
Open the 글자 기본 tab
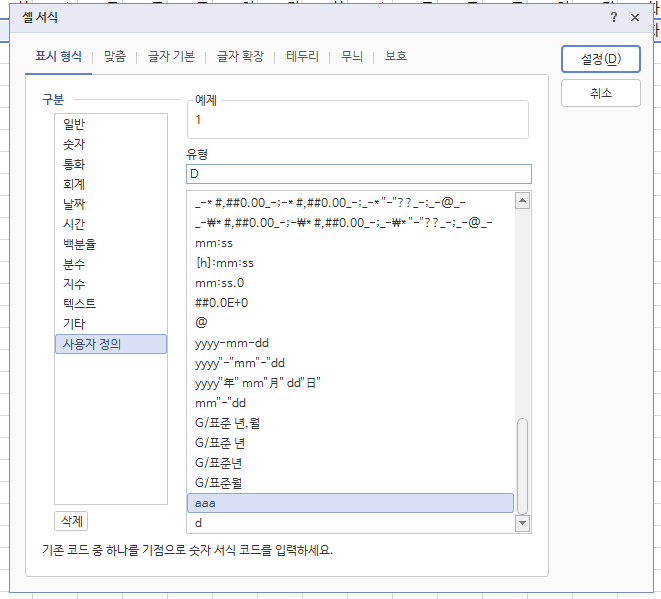point(171,56)
